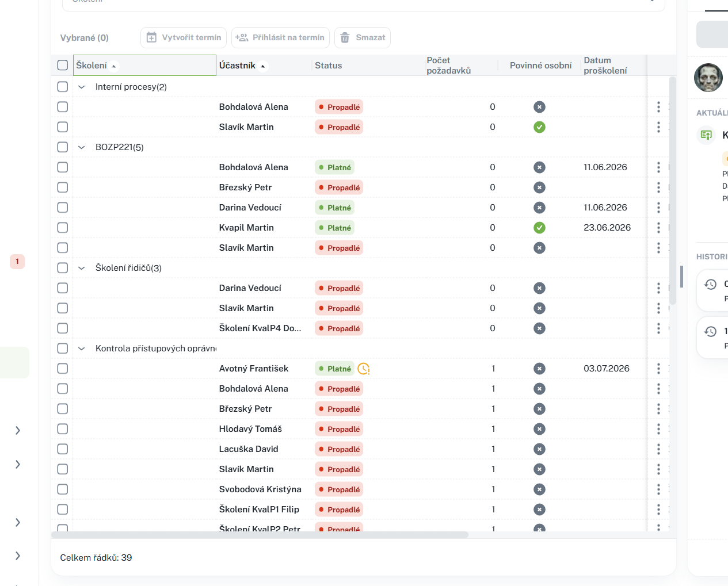Image resolution: width=728 pixels, height=586 pixels.
Task: Open kebab menu for Kvapil Martin row
Action: tap(658, 228)
